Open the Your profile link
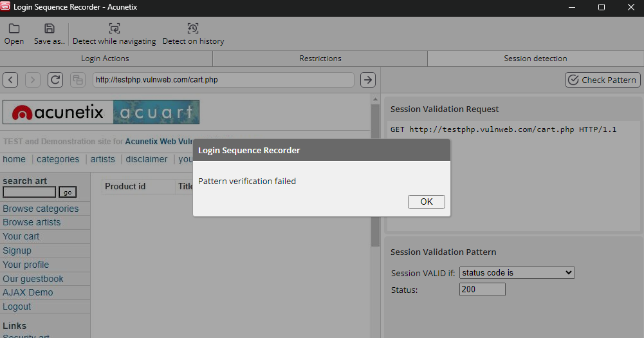 pyautogui.click(x=26, y=265)
